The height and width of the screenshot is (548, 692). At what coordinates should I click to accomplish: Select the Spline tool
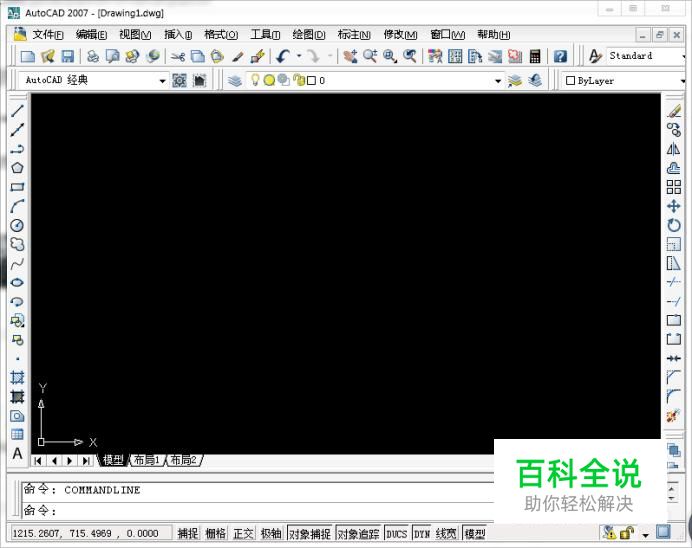17,264
